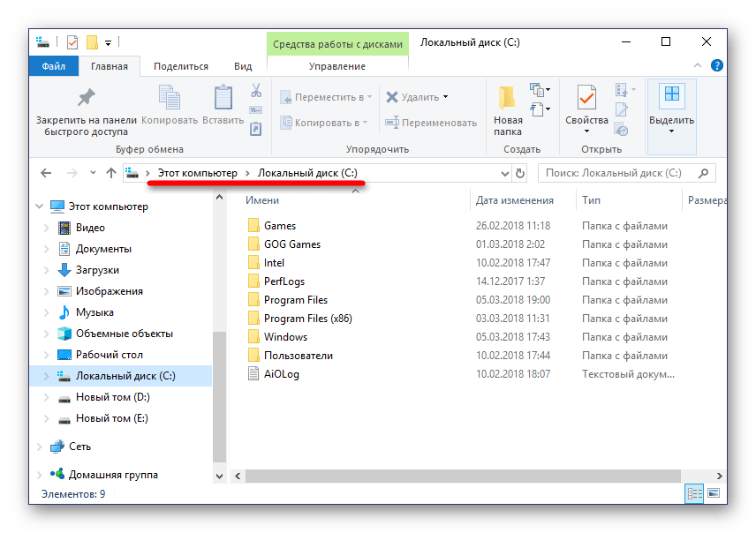The image size is (756, 533).
Task: Expand the Домашняя группа node
Action: tap(40, 475)
